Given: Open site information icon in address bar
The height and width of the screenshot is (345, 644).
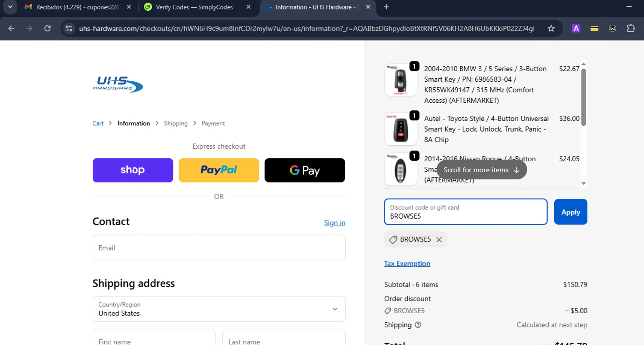Looking at the screenshot, I should 69,28.
